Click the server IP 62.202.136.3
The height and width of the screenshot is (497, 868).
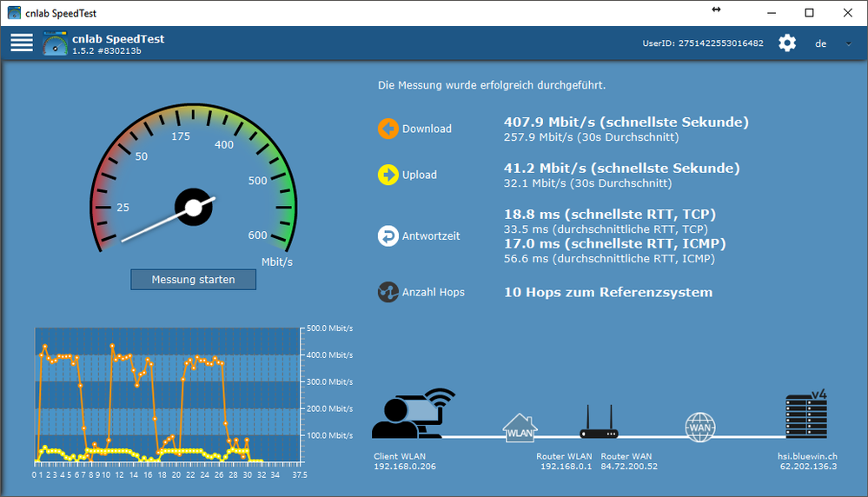(808, 467)
